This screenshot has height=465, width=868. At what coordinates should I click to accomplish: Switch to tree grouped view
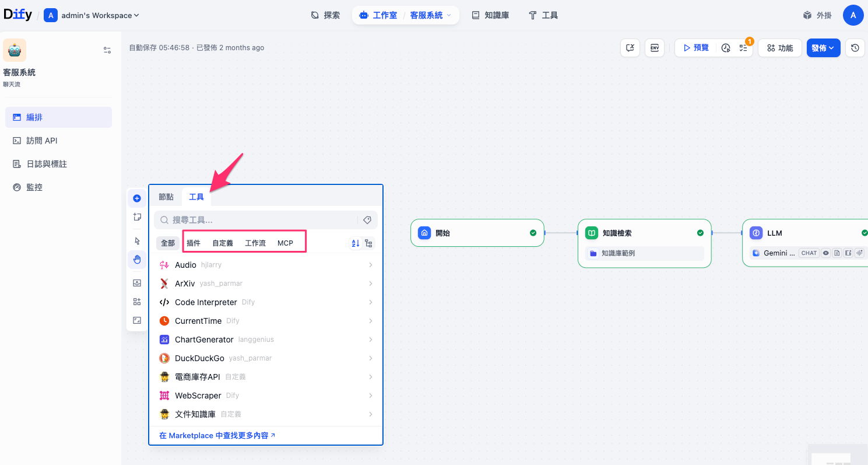368,243
